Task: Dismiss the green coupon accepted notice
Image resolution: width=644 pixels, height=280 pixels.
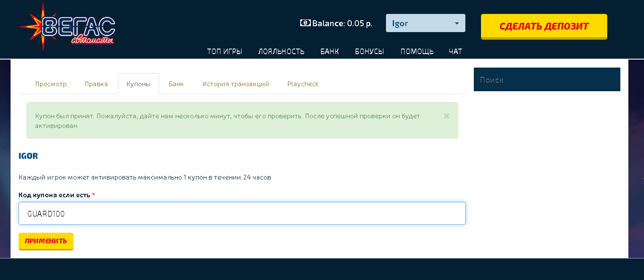Action: 446,116
